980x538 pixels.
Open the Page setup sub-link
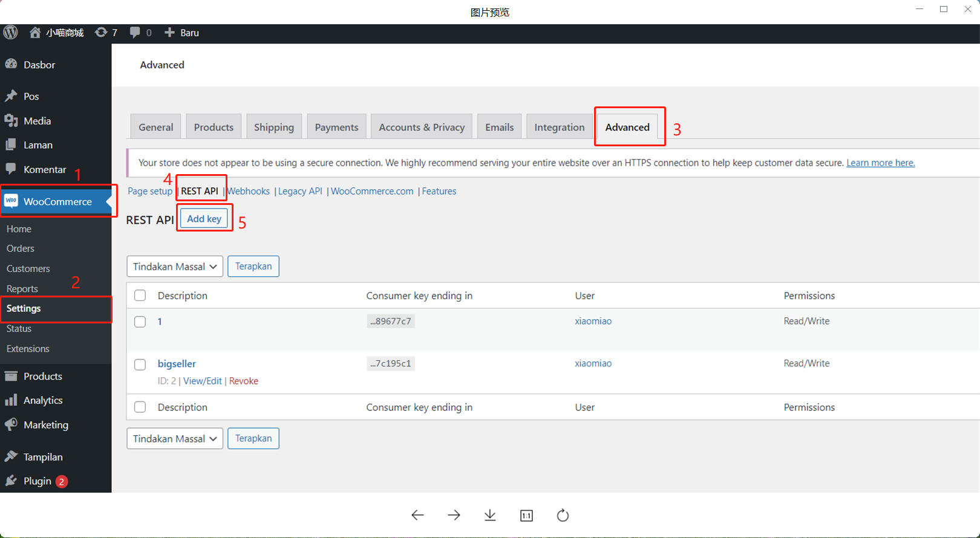[150, 191]
